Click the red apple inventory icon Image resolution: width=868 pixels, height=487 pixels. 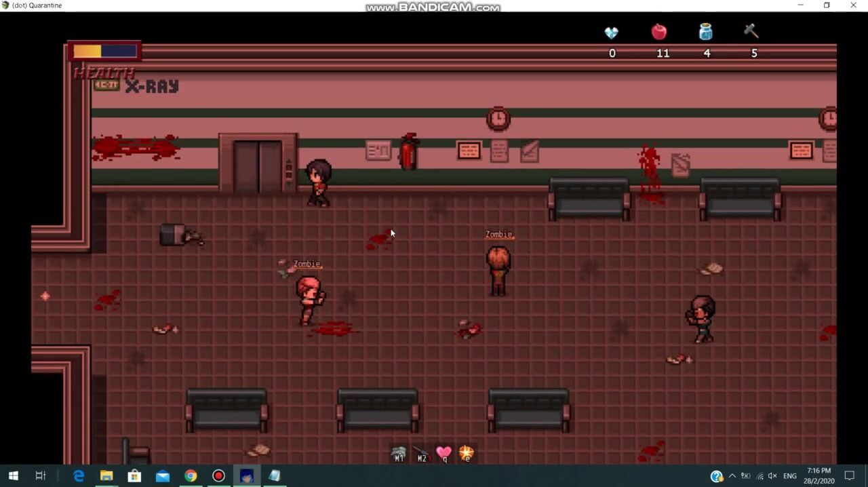pyautogui.click(x=659, y=32)
